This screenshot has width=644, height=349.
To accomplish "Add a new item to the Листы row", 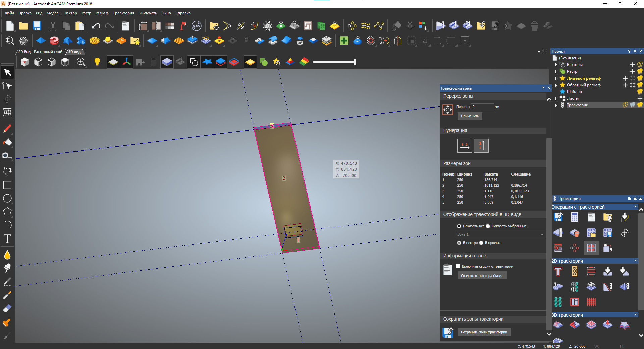I will point(640,98).
